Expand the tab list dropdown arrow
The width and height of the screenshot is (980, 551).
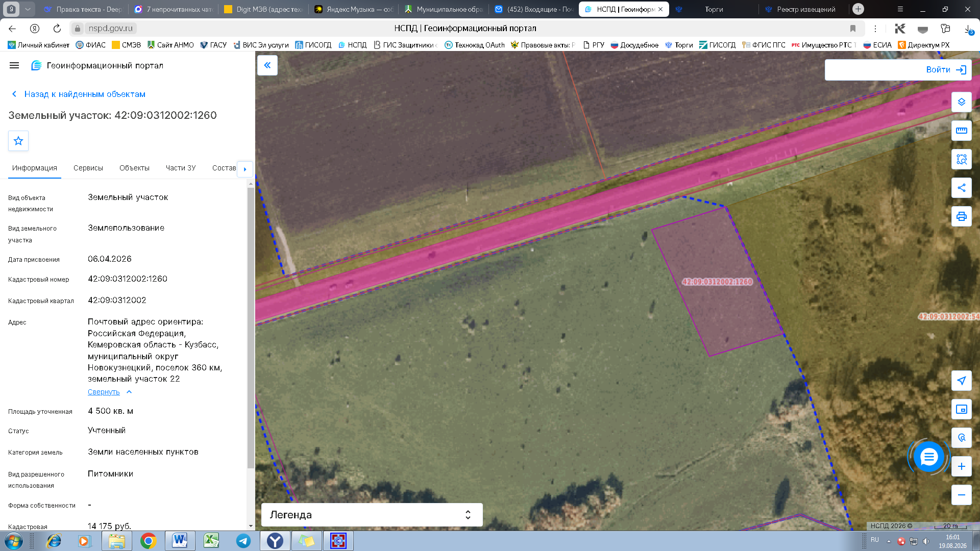(28, 9)
